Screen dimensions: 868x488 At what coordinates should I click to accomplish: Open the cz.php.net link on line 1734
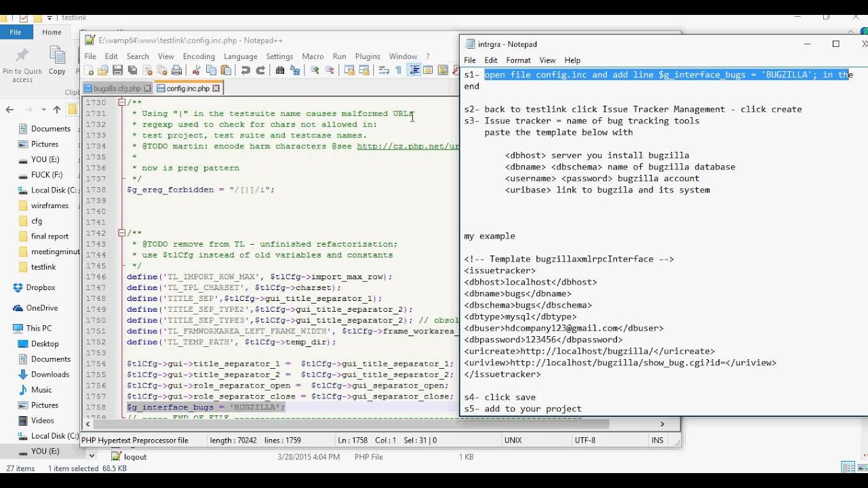[x=408, y=146]
